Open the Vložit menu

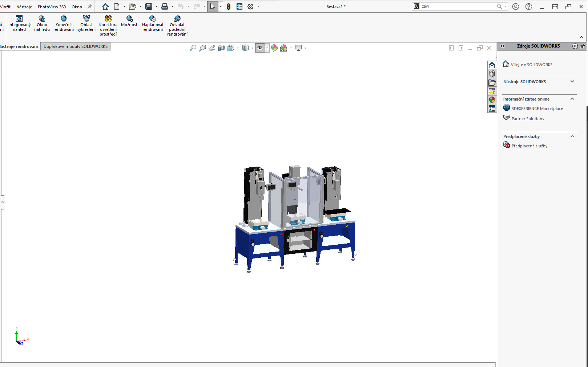tap(5, 7)
